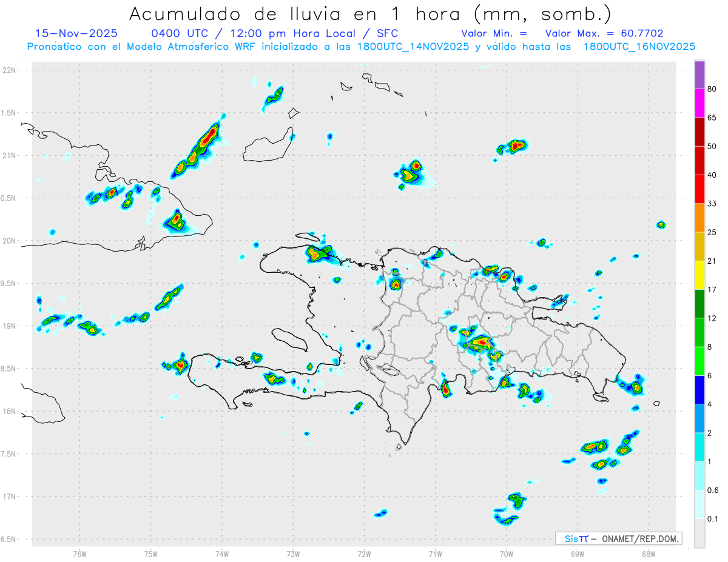Pick the yellow legend swatch between 17 and 21

[x=699, y=275]
